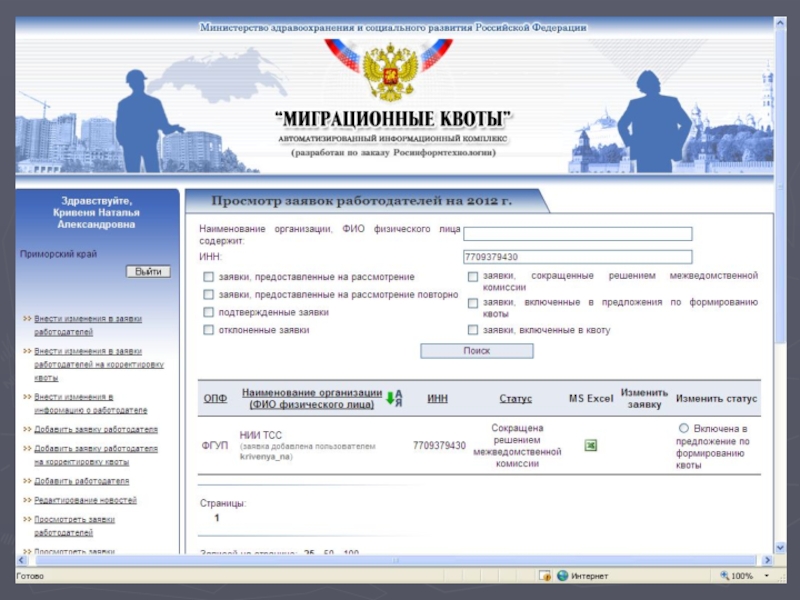
Task: Click the Выйти logout button
Action: pyautogui.click(x=148, y=271)
